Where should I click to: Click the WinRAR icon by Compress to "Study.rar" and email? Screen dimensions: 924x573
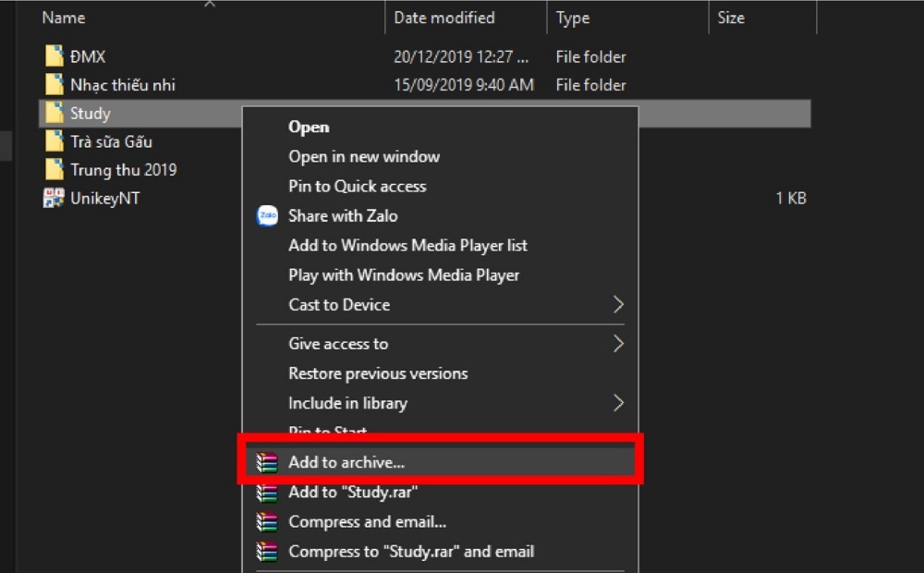pos(267,552)
